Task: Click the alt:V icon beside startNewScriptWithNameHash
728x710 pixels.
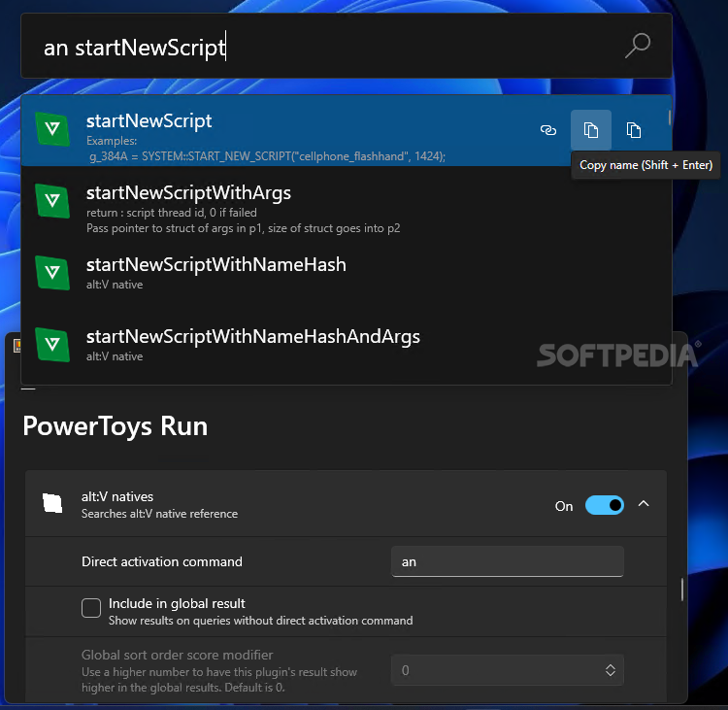Action: coord(53,273)
